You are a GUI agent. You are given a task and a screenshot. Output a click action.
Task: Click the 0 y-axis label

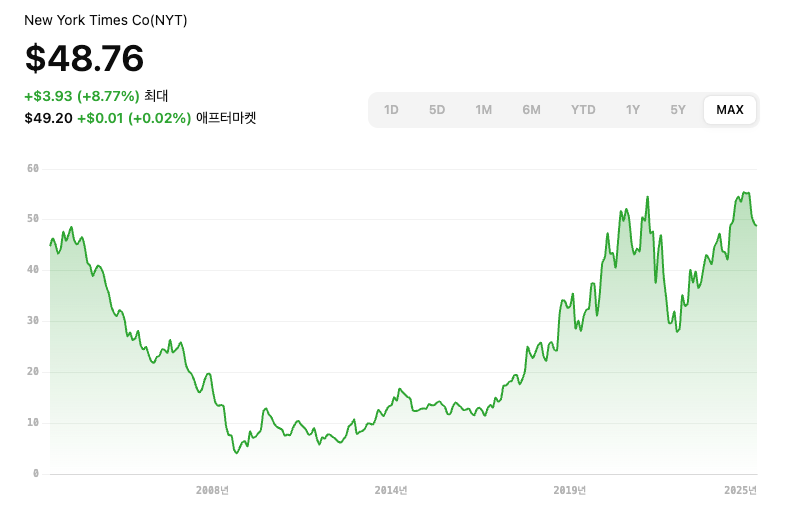tap(36, 473)
